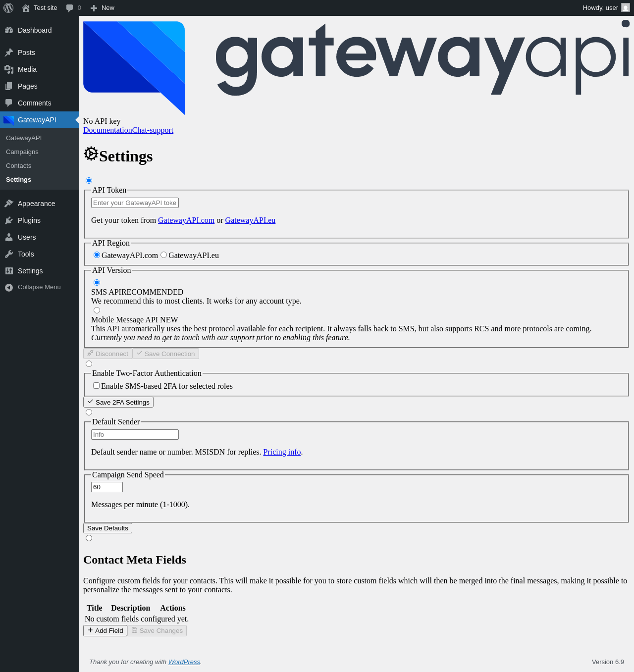Image resolution: width=634 pixels, height=672 pixels.
Task: Follow the GatewayAPI.eu token link
Action: tap(250, 220)
